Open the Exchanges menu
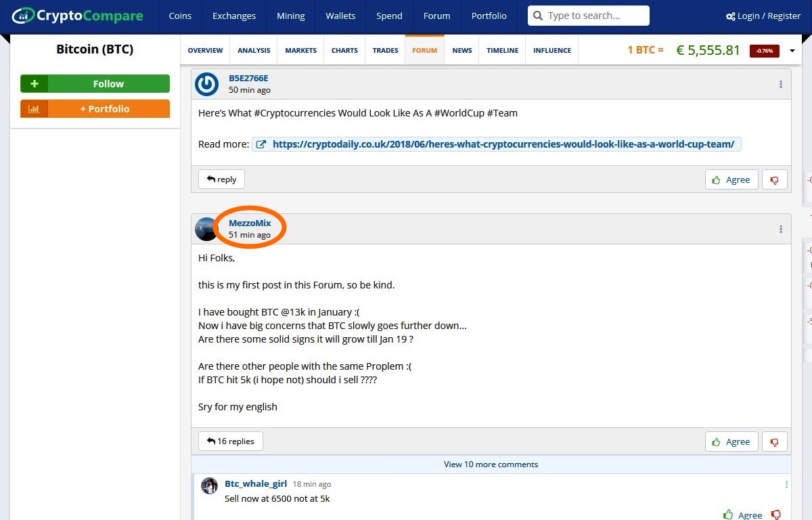This screenshot has height=520, width=812. [234, 16]
